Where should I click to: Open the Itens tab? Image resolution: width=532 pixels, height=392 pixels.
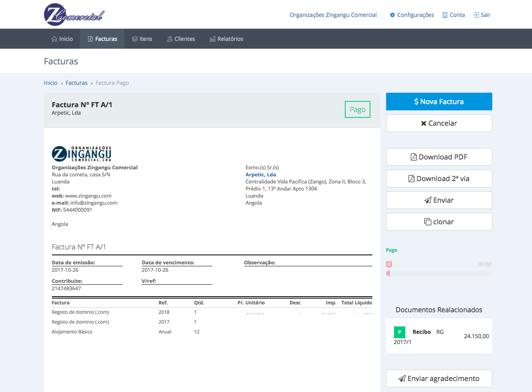click(x=142, y=39)
